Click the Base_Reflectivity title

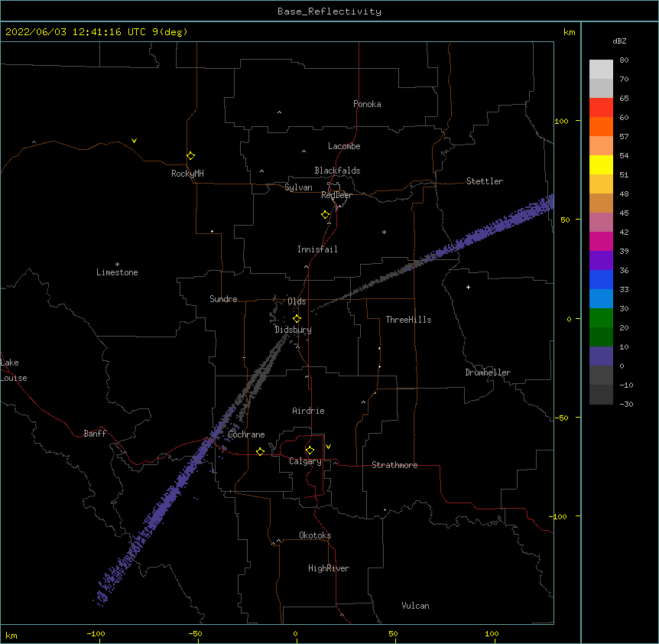point(329,11)
